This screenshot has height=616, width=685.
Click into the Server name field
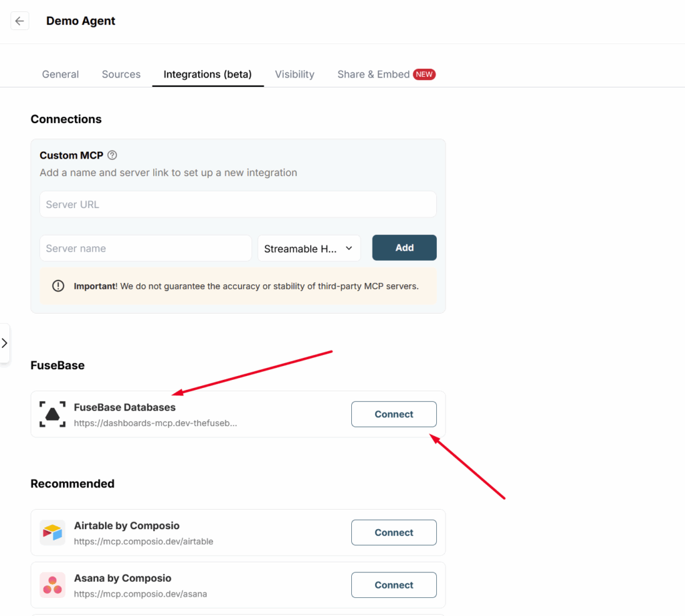(x=145, y=248)
